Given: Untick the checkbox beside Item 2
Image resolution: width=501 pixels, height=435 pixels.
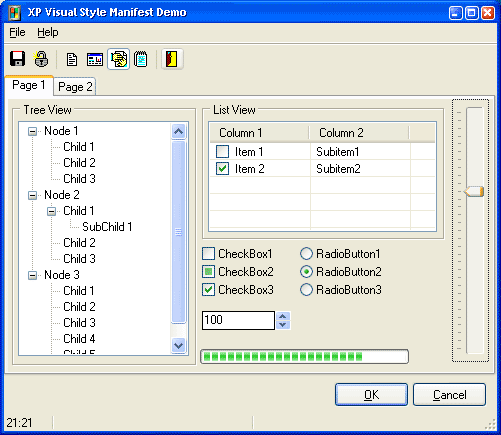Looking at the screenshot, I should pos(222,169).
